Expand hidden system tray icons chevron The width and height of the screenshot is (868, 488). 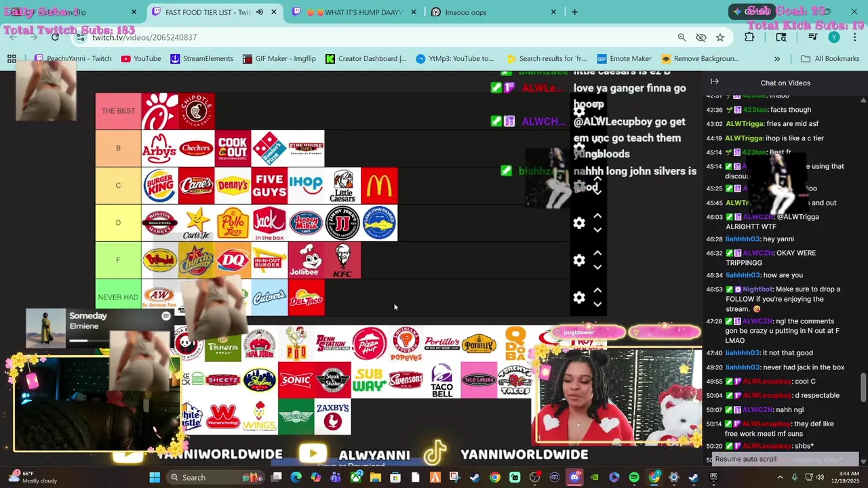coord(780,477)
